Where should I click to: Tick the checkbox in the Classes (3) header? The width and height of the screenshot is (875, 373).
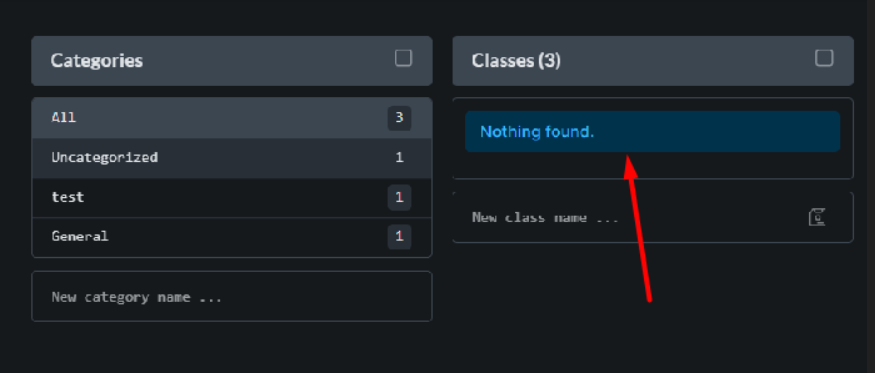click(x=824, y=58)
